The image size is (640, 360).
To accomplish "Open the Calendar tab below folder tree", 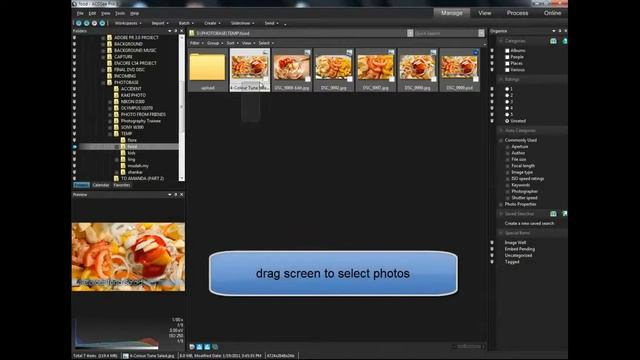I will tap(100, 185).
